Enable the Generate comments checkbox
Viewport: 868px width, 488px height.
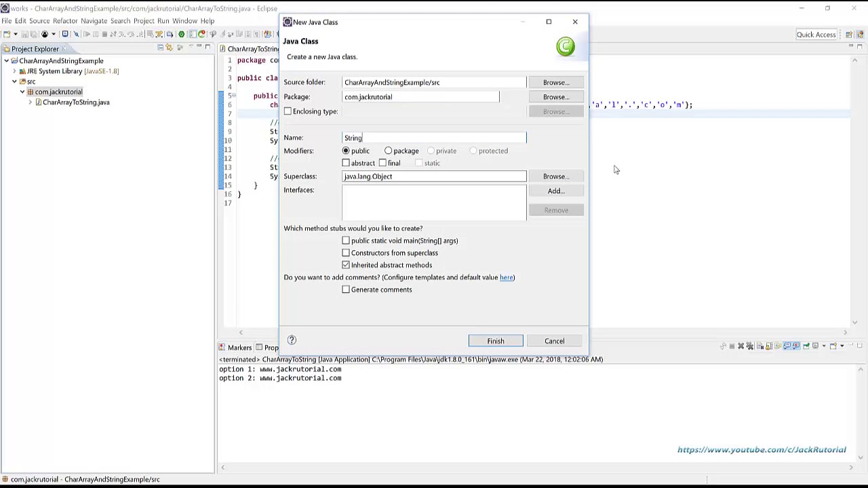point(346,289)
